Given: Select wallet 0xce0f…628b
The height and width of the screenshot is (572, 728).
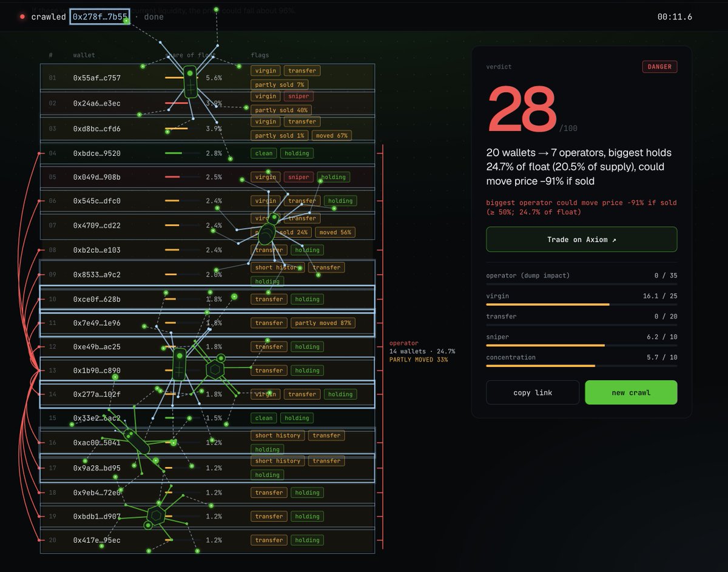Looking at the screenshot, I should 96,299.
